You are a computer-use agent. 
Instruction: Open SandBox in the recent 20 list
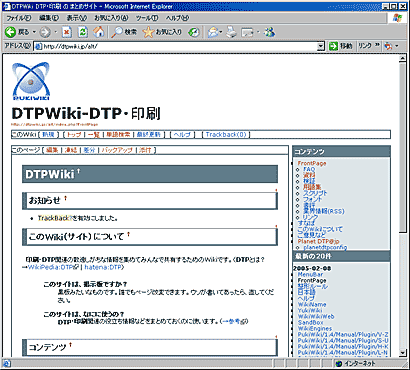pyautogui.click(x=310, y=322)
